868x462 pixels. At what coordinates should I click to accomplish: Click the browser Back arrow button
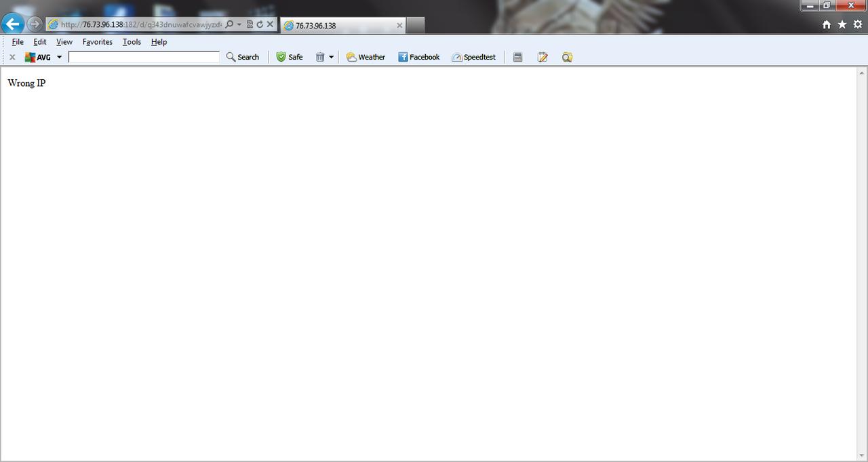(12, 24)
